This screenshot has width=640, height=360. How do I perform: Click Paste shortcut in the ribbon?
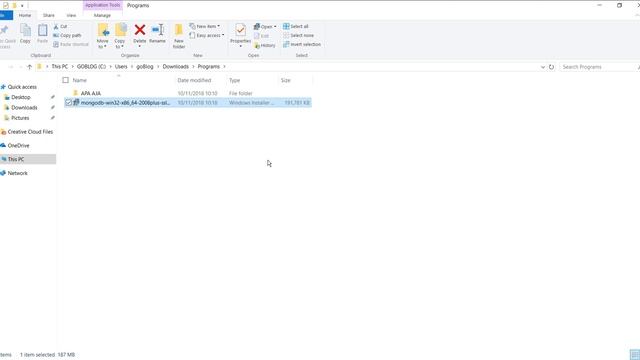point(71,44)
